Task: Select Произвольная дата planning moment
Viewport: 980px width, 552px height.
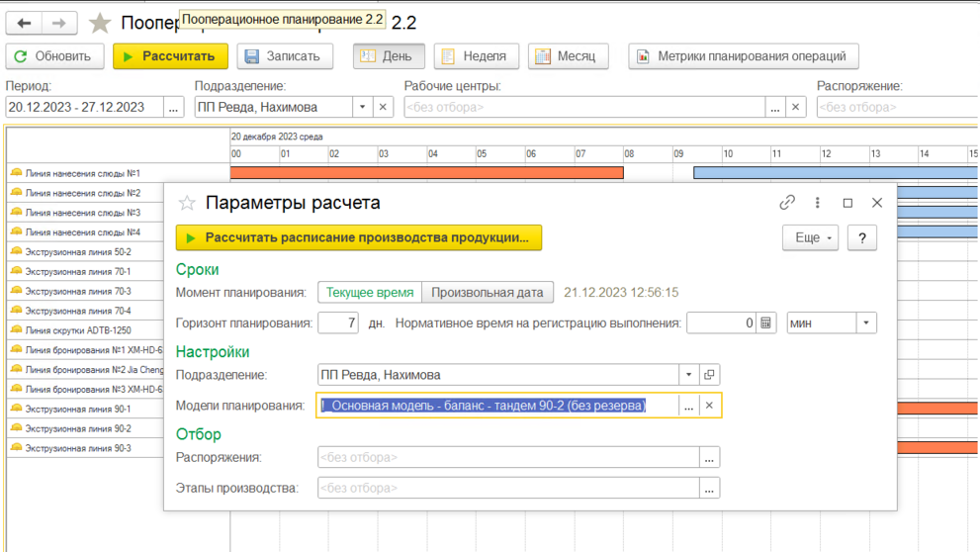Action: click(x=488, y=293)
